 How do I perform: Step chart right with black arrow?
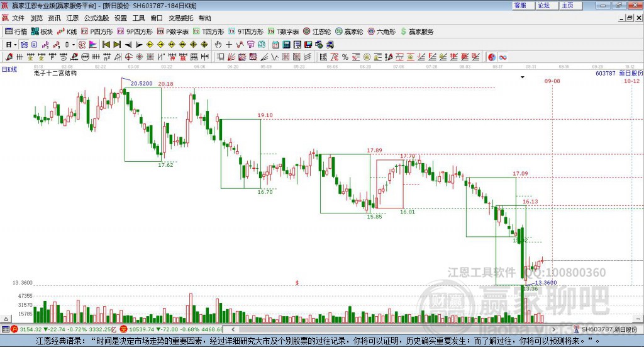[139, 45]
